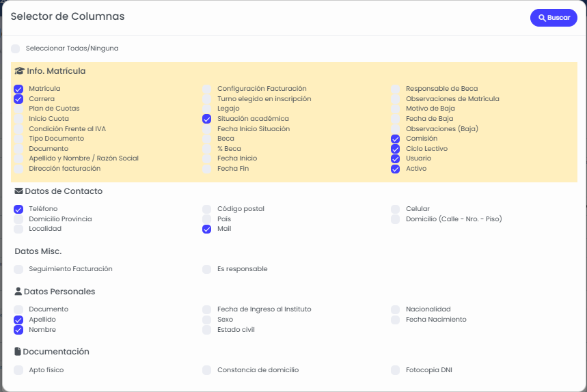Enable Motivo de Baja checkbox
The width and height of the screenshot is (587, 392).
click(396, 109)
